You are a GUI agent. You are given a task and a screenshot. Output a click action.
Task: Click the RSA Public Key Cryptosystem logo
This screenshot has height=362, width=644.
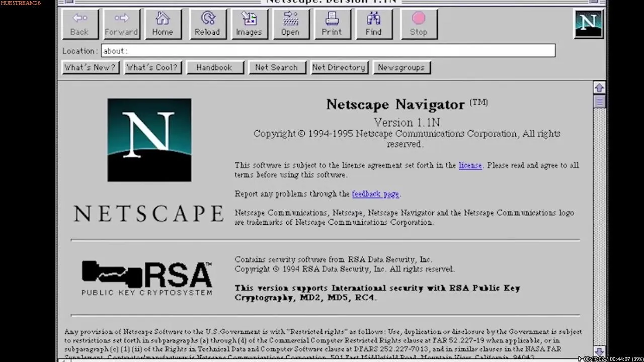point(147,278)
